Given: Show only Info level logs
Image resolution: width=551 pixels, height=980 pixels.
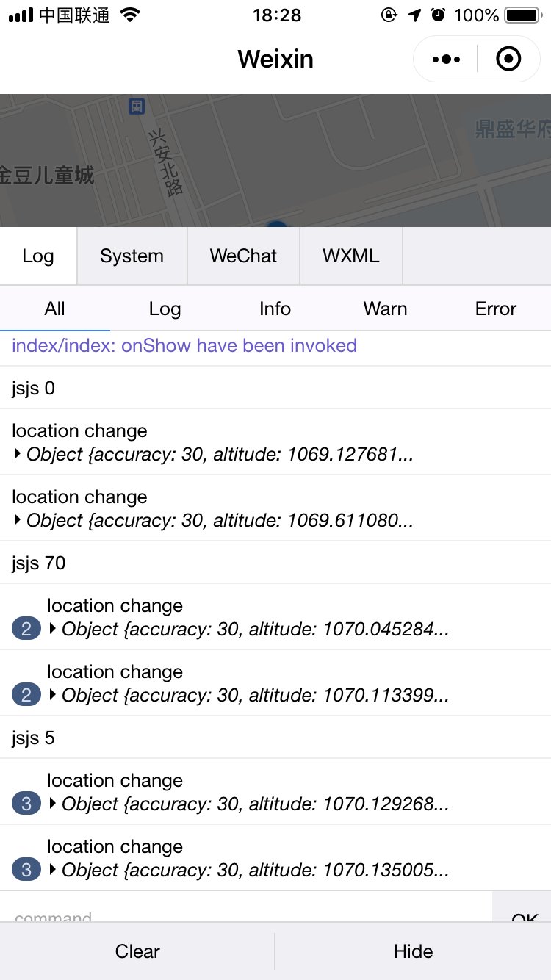Looking at the screenshot, I should click(x=275, y=309).
